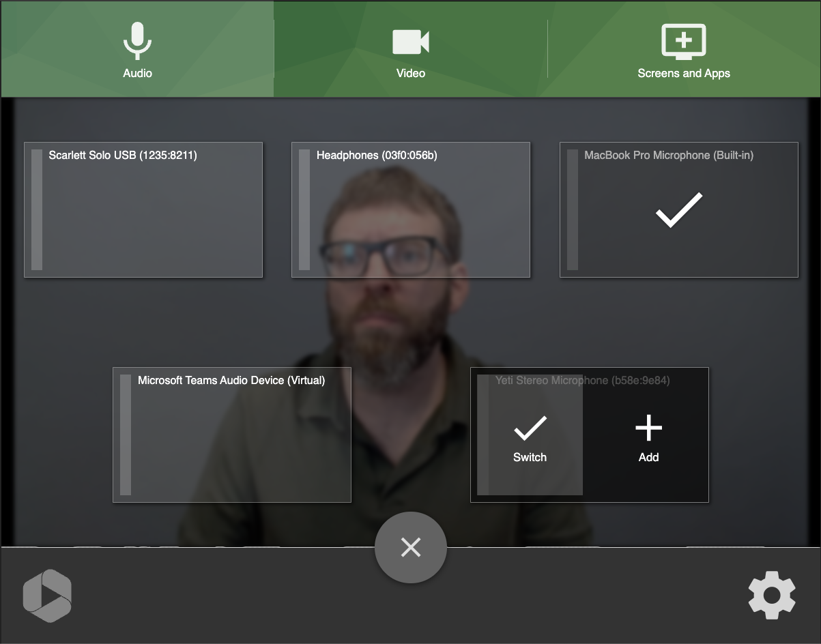The height and width of the screenshot is (644, 821).
Task: Click the MacBook Pro Microphone (Built-in) label
Action: [x=669, y=156]
